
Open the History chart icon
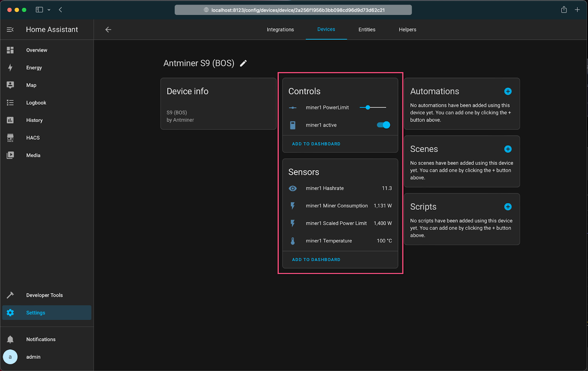pos(10,120)
